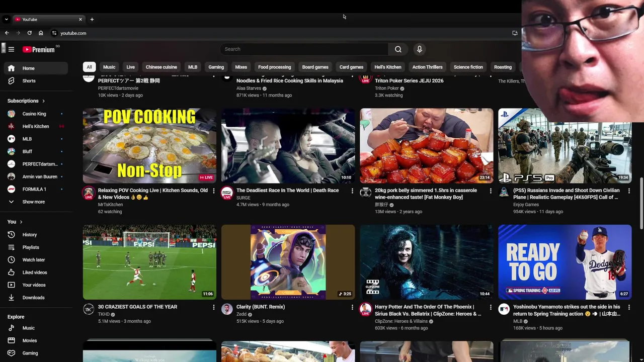Click SURGE channel avatar
The height and width of the screenshot is (362, 644).
click(227, 193)
